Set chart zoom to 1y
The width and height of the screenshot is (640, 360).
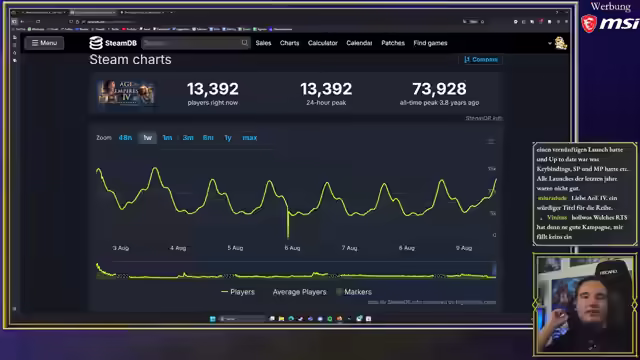[228, 138]
